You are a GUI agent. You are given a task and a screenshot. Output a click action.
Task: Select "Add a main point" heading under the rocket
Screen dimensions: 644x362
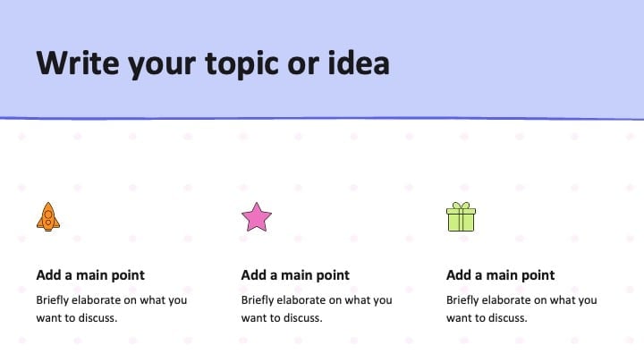pos(90,275)
